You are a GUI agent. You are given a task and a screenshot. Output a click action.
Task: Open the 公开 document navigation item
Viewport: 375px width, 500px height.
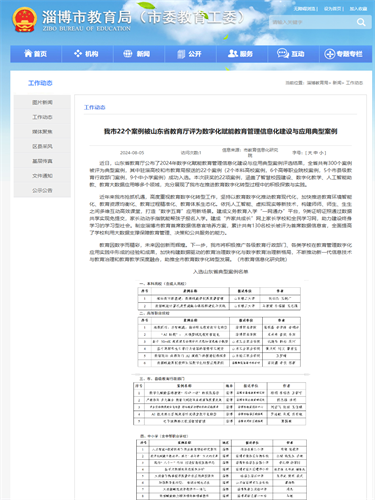[x=190, y=54]
